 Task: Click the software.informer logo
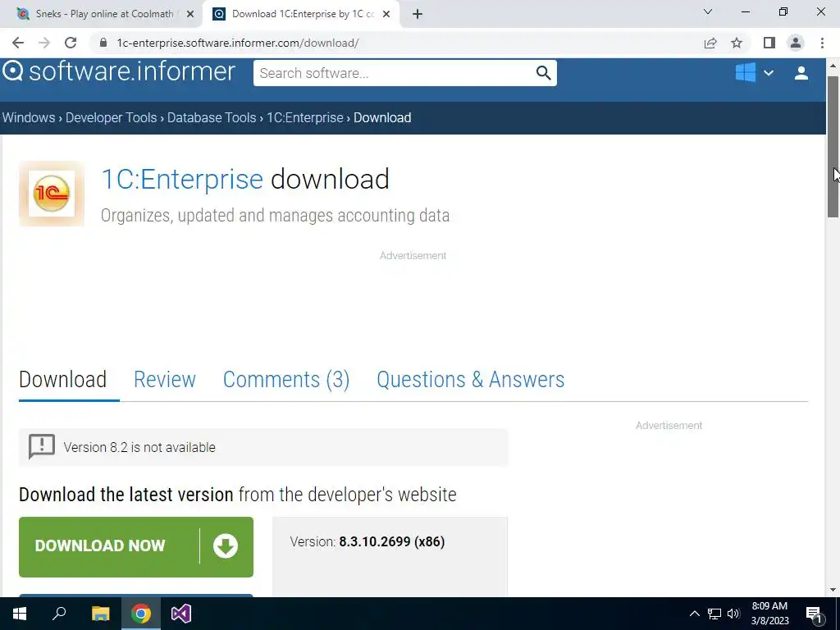(119, 72)
